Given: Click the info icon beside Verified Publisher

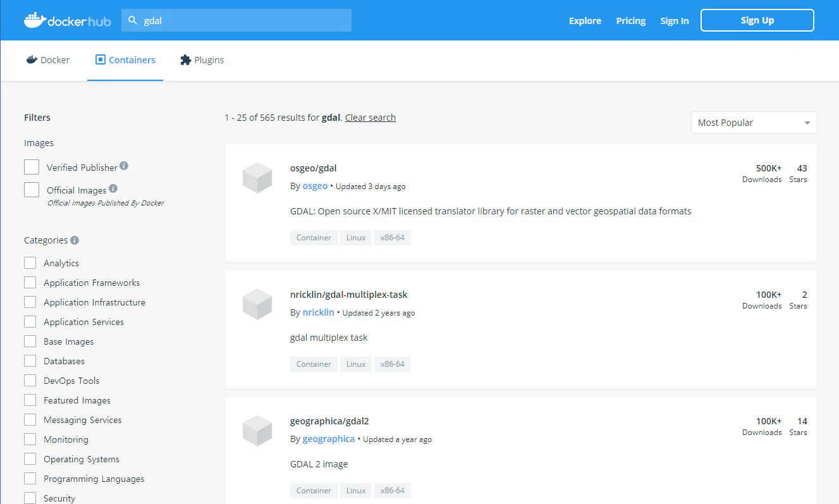Looking at the screenshot, I should click(124, 166).
